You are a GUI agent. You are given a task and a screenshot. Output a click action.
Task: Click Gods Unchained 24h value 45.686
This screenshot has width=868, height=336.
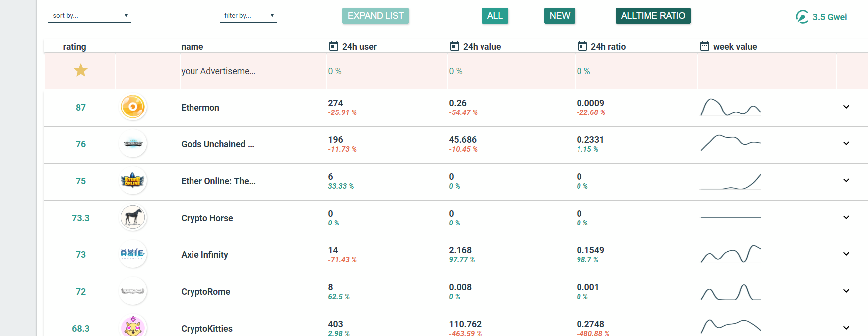coord(463,140)
